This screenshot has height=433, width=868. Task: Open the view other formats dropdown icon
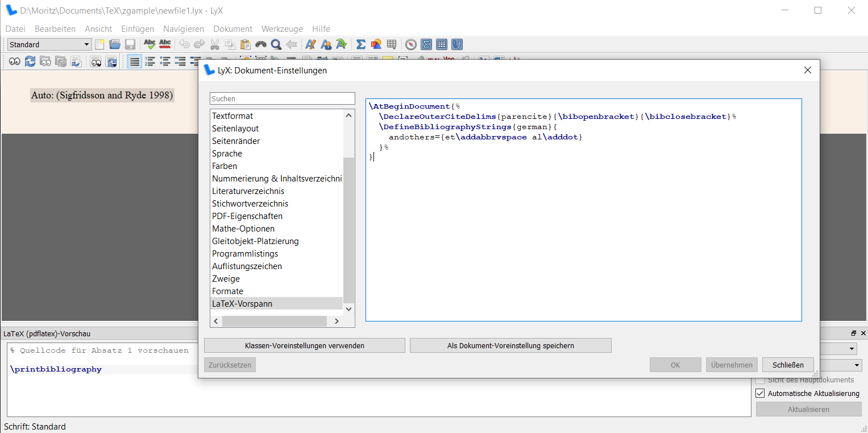click(96, 61)
